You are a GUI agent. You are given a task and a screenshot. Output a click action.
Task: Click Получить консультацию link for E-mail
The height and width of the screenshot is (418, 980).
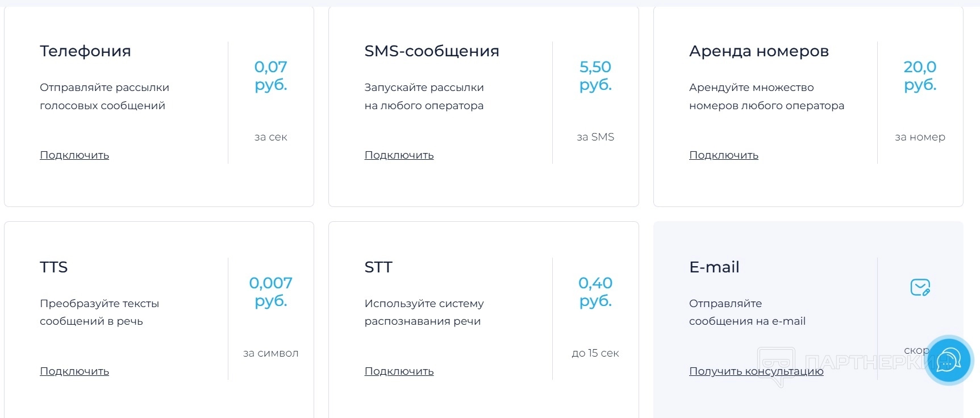tap(756, 371)
